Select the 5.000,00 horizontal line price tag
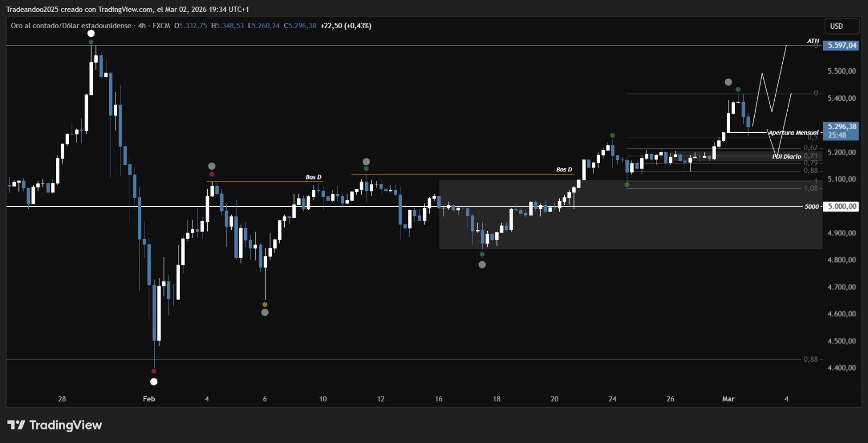Screen dimensions: 868x443 coord(841,206)
